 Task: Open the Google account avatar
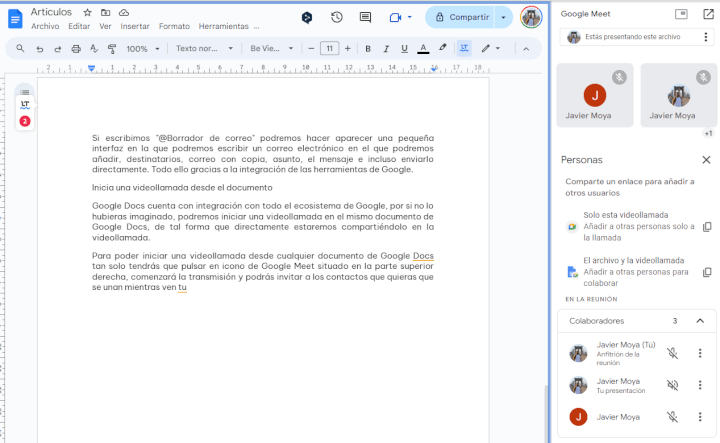[531, 17]
